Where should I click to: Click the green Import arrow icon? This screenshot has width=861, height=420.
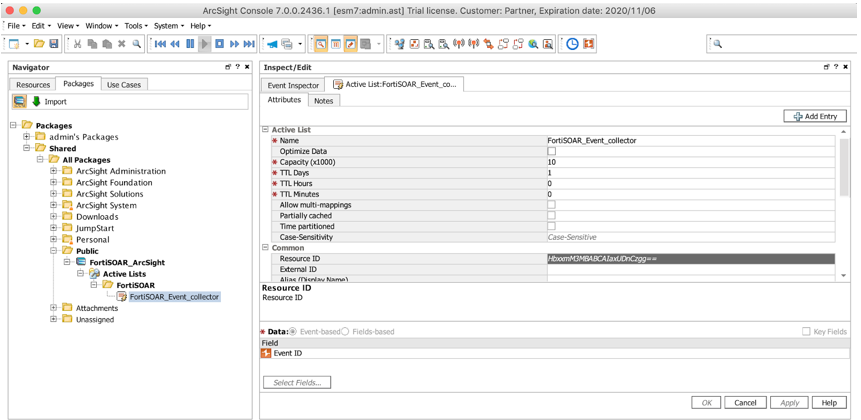coord(37,102)
